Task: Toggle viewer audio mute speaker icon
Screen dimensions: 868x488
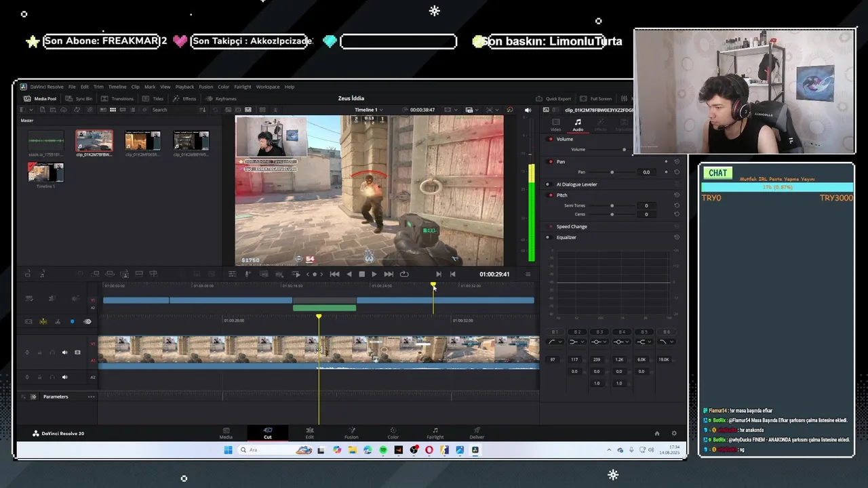Action: click(x=528, y=110)
